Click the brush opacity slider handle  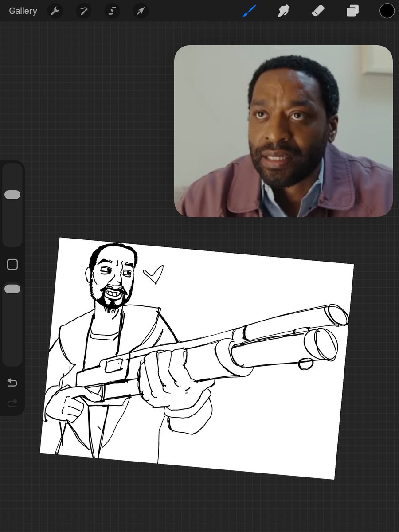pos(12,289)
